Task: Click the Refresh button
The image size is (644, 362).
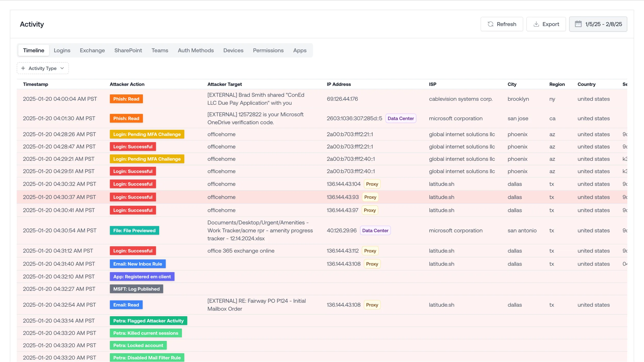Action: [502, 24]
